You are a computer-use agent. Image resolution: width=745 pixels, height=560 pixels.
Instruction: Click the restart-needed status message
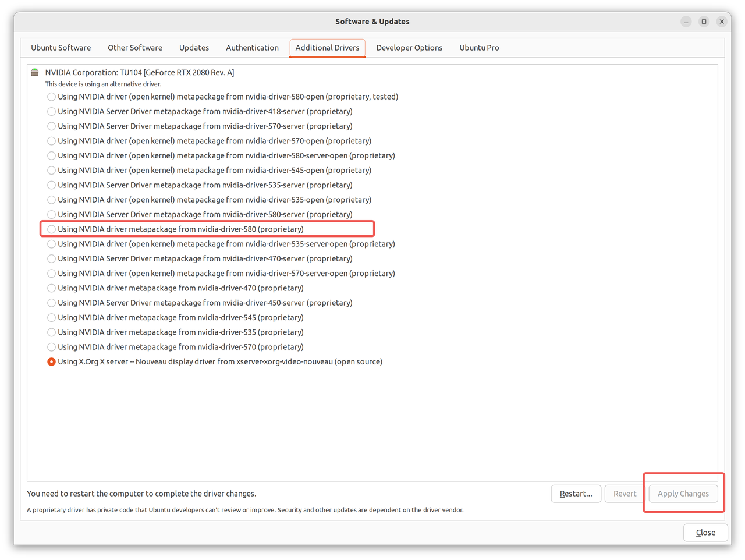[x=141, y=494]
